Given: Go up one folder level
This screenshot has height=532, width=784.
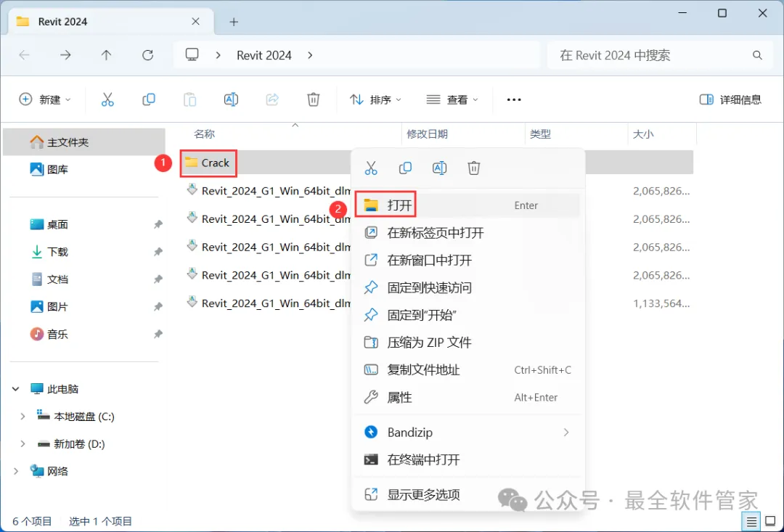Looking at the screenshot, I should 106,55.
